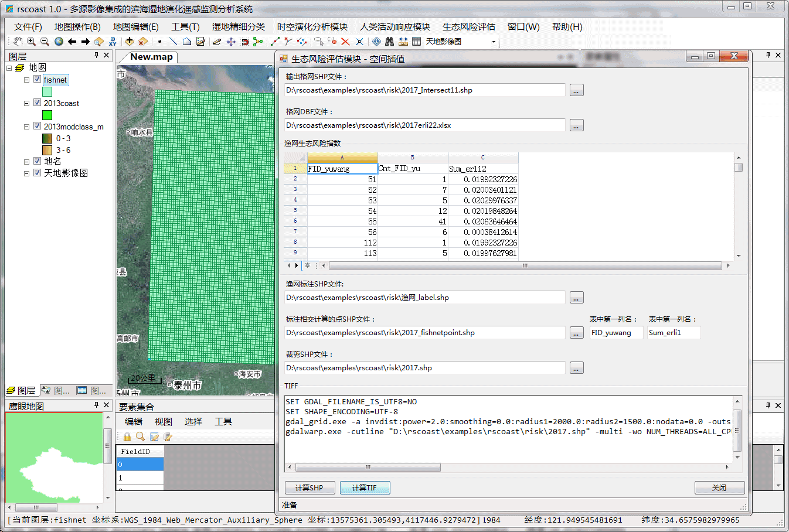The width and height of the screenshot is (789, 532).
Task: Click the 计算SHP button
Action: (x=310, y=487)
